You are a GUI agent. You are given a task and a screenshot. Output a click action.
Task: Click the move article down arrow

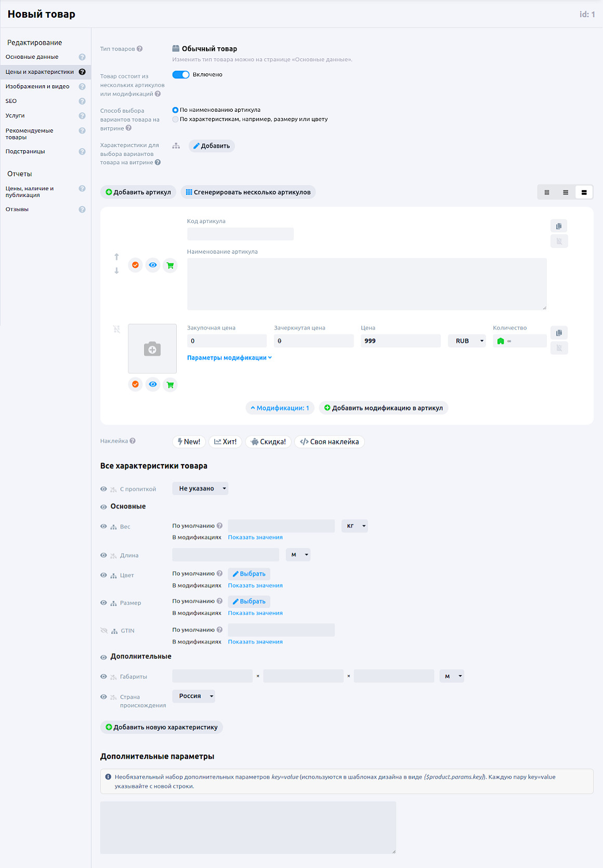116,271
